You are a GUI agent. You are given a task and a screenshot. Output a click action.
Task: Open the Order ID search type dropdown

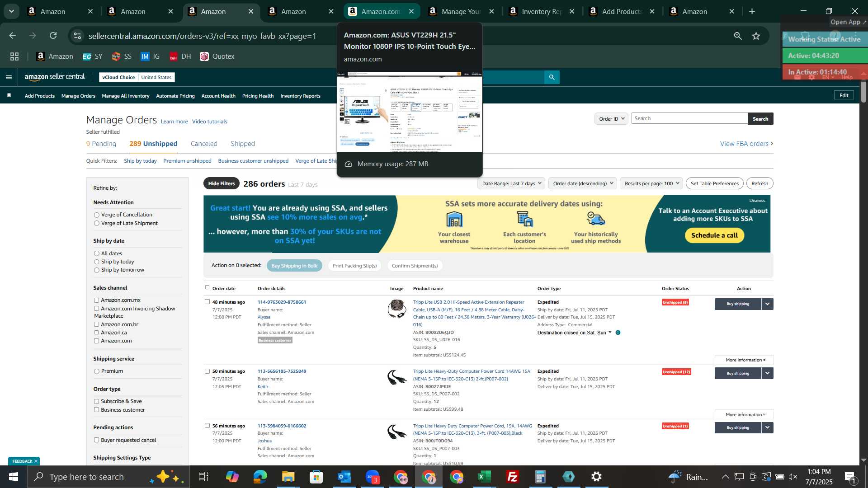pos(611,118)
